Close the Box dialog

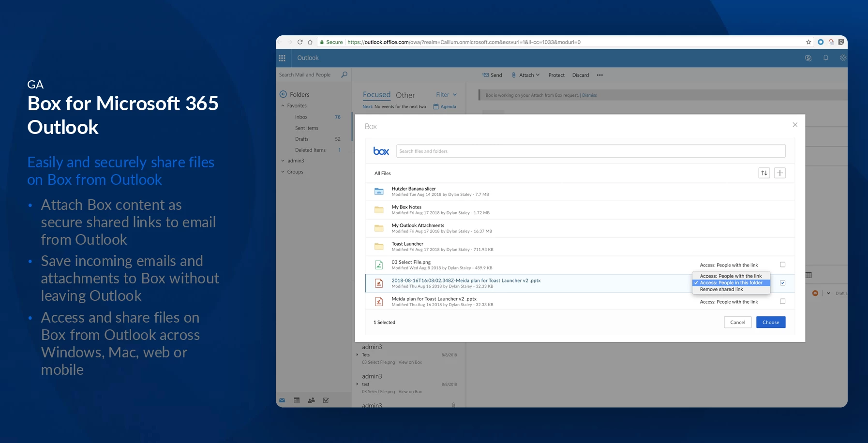(795, 125)
